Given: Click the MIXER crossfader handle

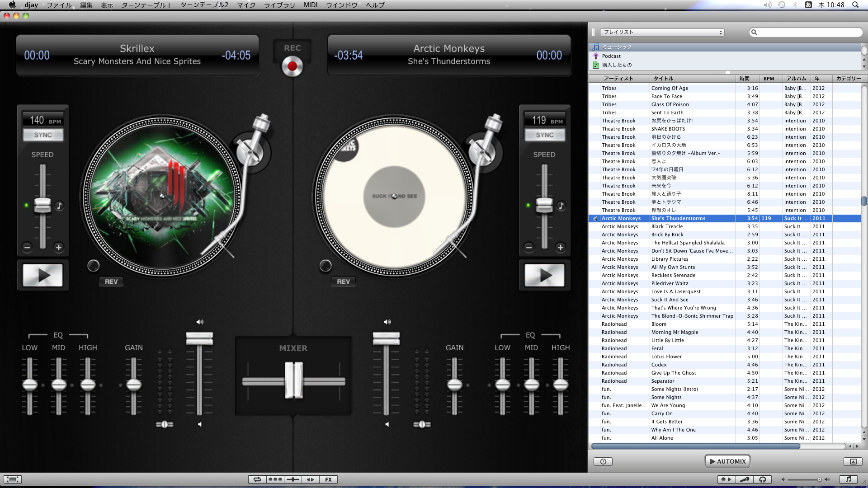Looking at the screenshot, I should pos(293,380).
